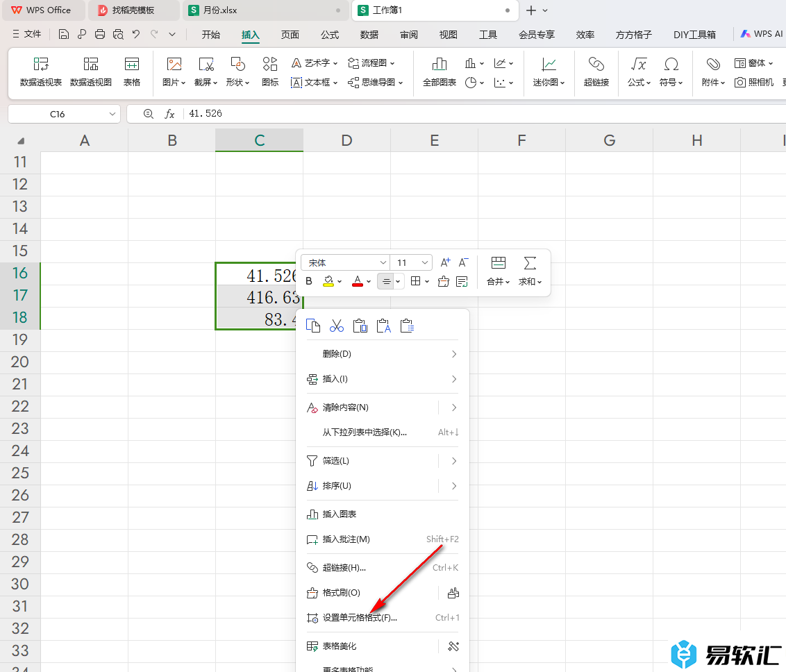Switch to the Home (开始) ribbon tab

pos(210,35)
